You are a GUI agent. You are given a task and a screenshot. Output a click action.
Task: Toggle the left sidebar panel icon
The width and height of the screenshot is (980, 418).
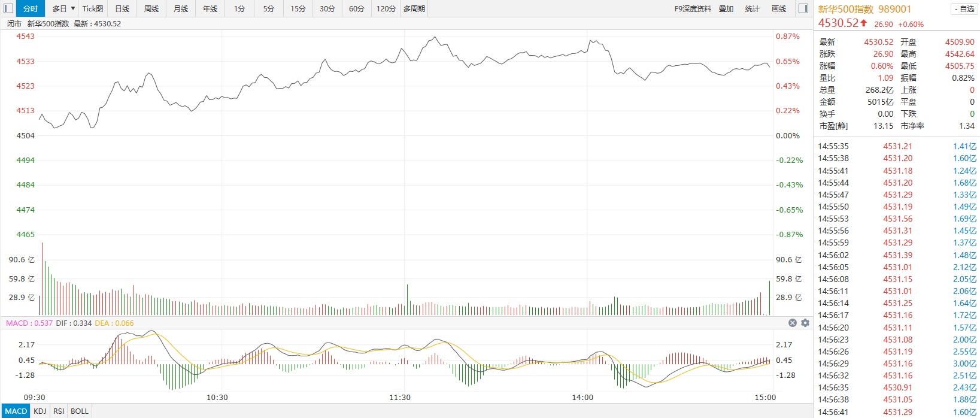click(8, 8)
